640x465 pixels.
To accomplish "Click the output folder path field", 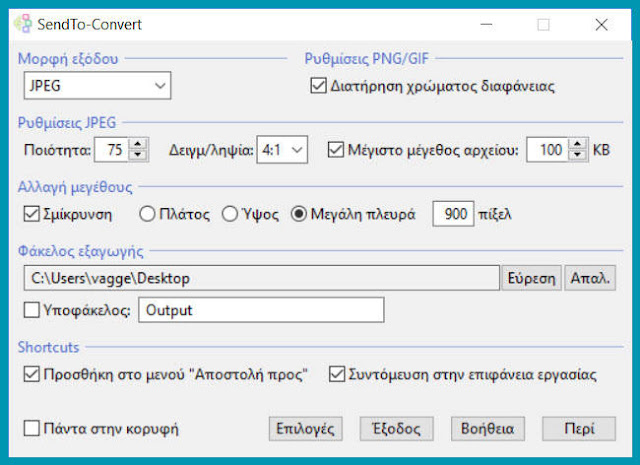I will click(x=262, y=278).
